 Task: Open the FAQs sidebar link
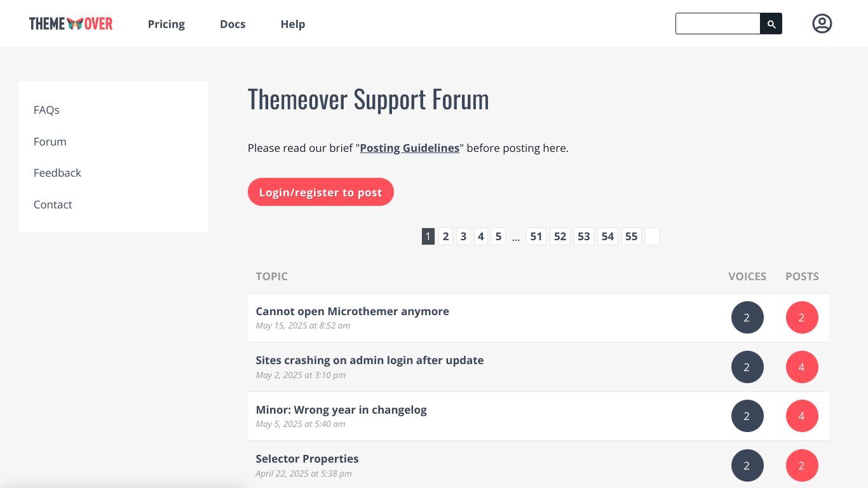[46, 110]
